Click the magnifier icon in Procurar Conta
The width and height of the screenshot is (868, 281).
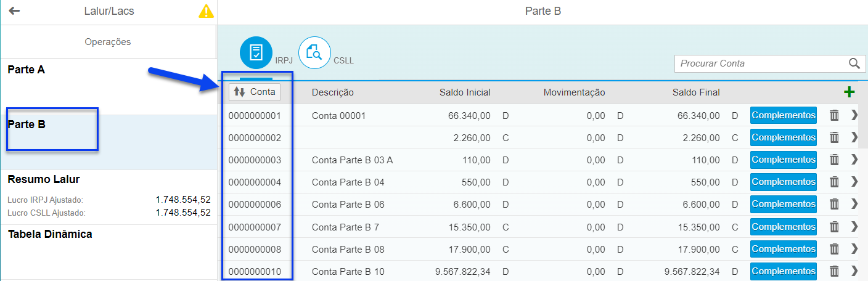[x=854, y=63]
